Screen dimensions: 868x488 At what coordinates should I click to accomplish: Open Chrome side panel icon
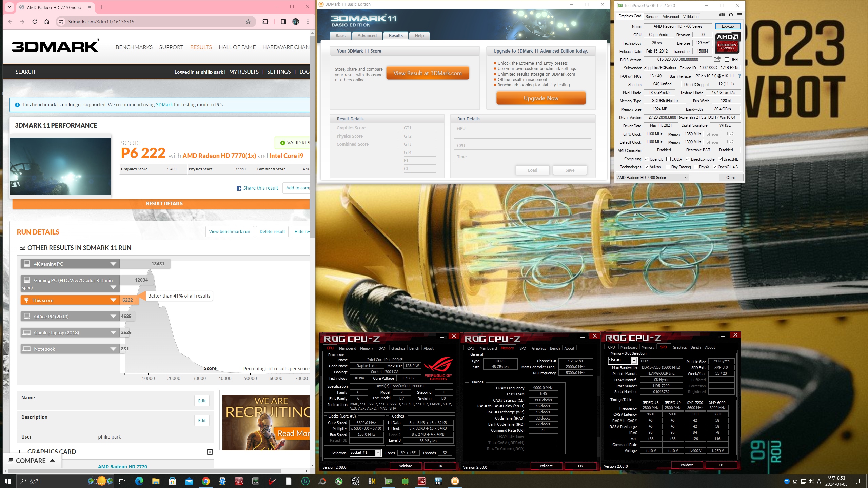[283, 22]
